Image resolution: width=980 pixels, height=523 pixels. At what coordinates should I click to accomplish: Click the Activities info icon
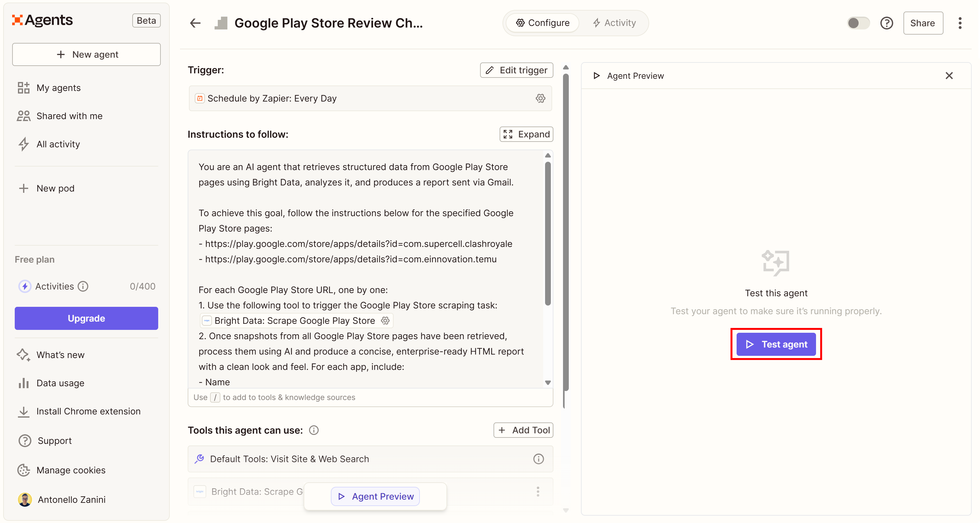click(x=83, y=286)
